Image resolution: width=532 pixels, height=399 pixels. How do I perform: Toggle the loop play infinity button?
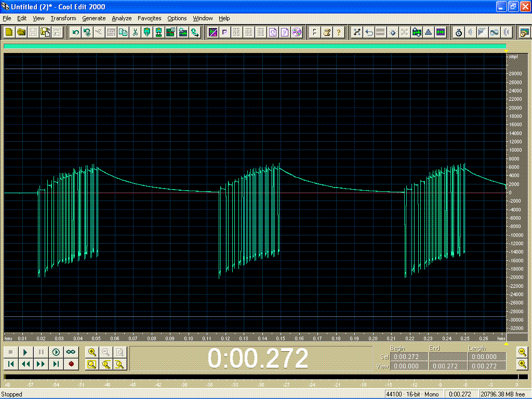click(x=71, y=352)
